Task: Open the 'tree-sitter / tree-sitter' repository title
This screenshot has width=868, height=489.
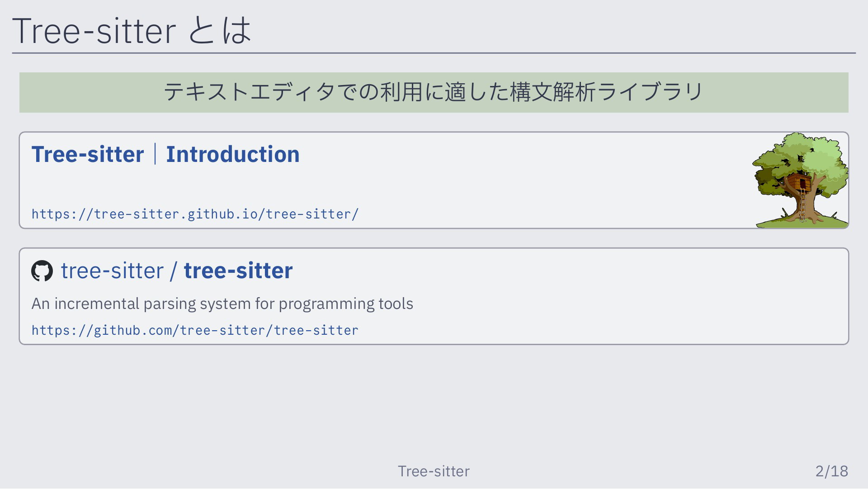Action: (x=177, y=271)
